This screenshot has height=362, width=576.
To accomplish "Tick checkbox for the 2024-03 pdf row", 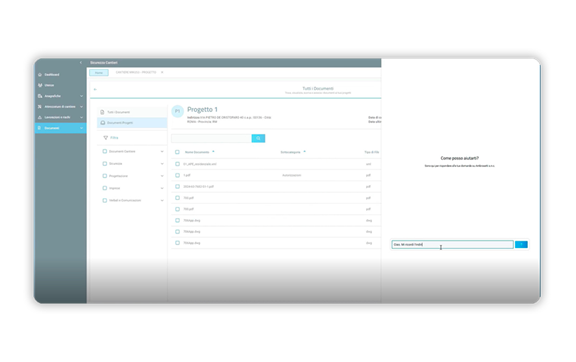I will point(177,187).
